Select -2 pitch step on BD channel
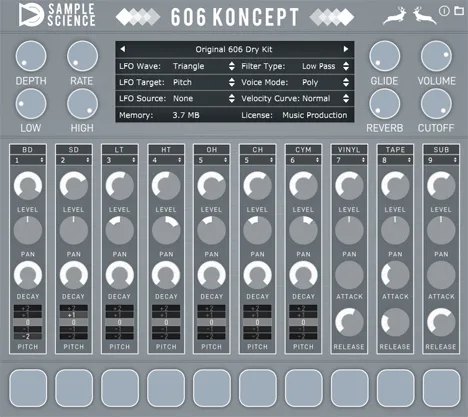The width and height of the screenshot is (468, 417). tap(28, 336)
